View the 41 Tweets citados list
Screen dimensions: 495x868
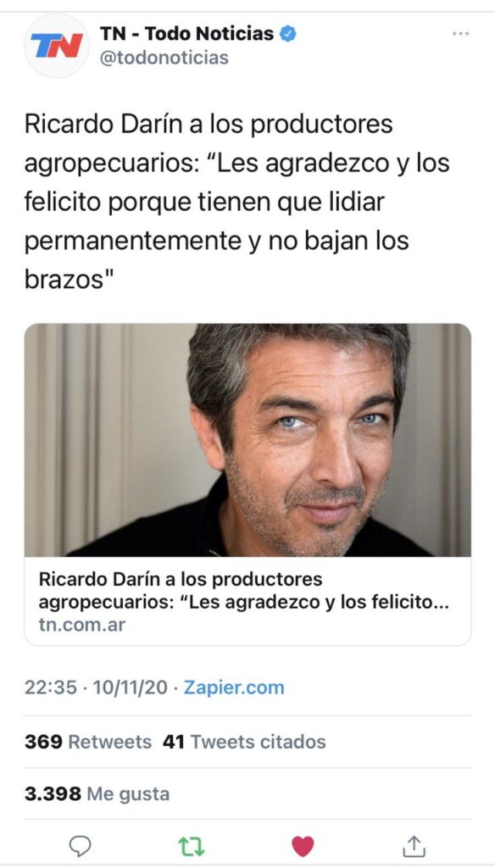244,742
